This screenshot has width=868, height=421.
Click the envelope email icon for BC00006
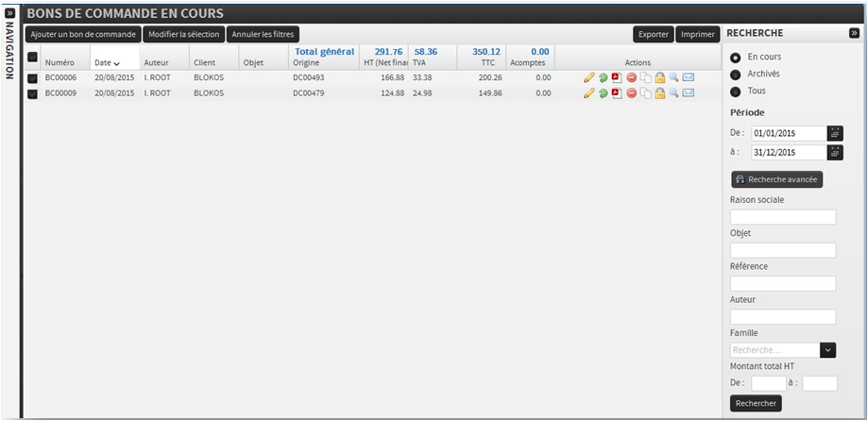(x=689, y=77)
